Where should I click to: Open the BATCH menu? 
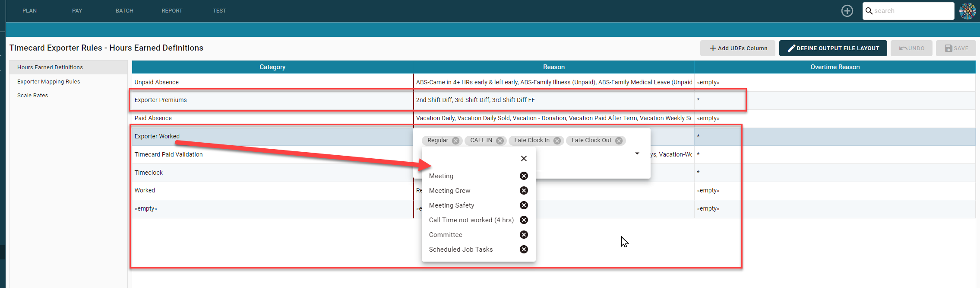pyautogui.click(x=124, y=11)
